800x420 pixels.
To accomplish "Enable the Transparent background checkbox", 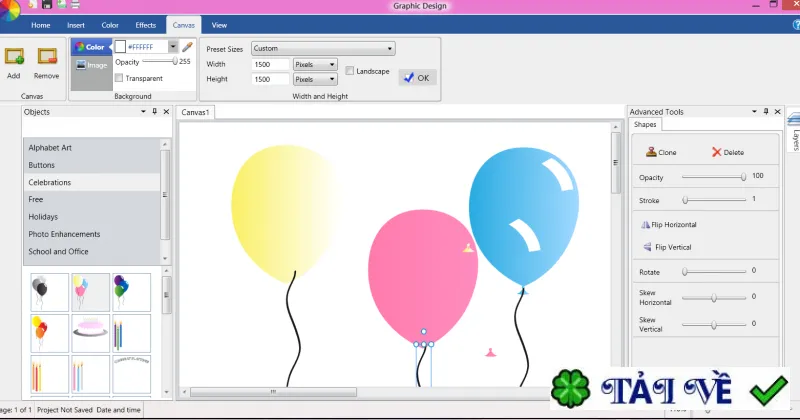I will [119, 78].
